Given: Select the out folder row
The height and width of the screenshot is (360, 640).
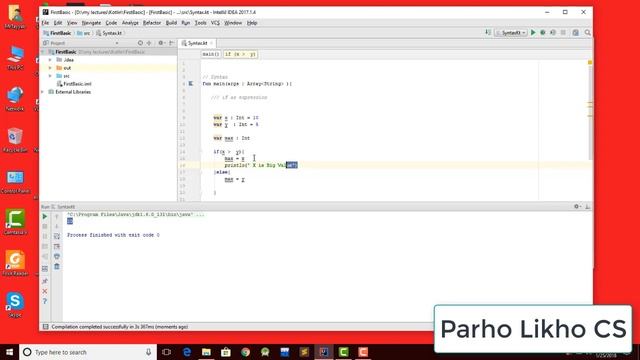Looking at the screenshot, I should click(x=109, y=68).
